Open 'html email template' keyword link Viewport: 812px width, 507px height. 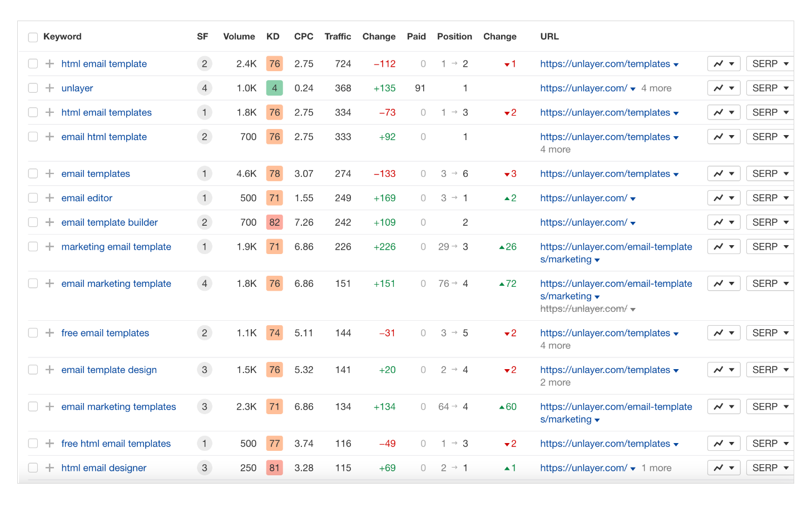pos(104,64)
